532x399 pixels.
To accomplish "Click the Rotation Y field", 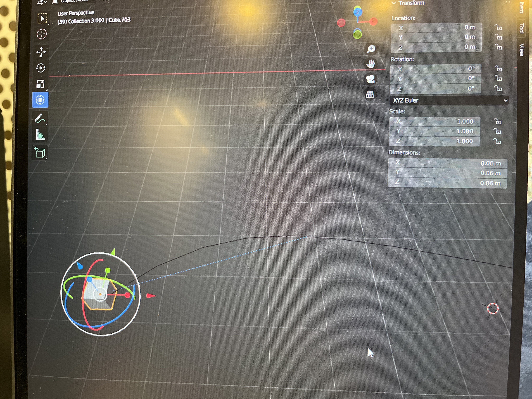I will [x=436, y=79].
